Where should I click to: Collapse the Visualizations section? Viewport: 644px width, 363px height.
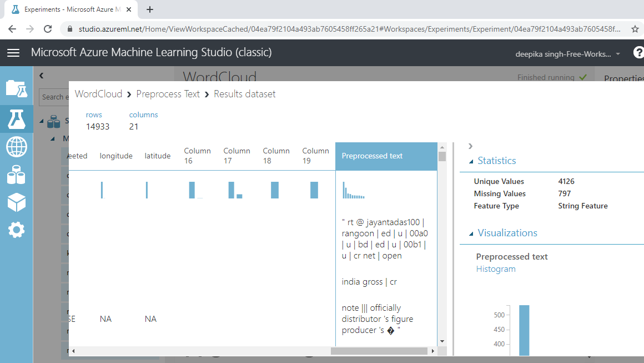point(471,233)
